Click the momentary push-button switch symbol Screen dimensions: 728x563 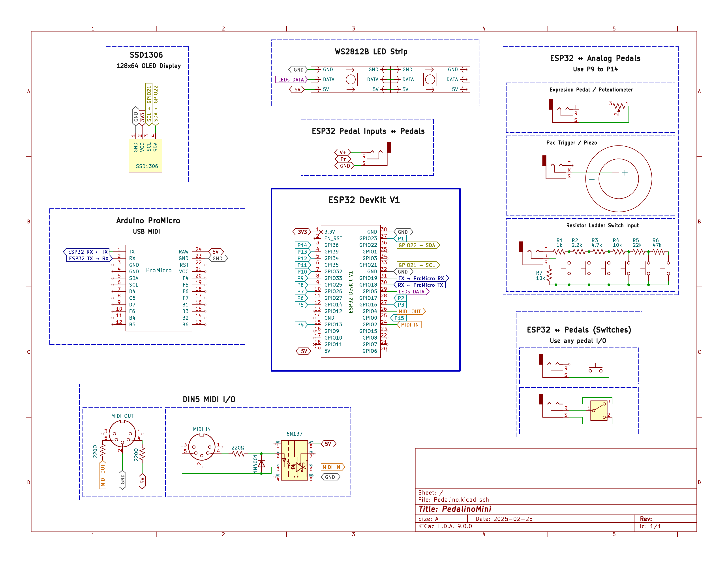click(596, 368)
